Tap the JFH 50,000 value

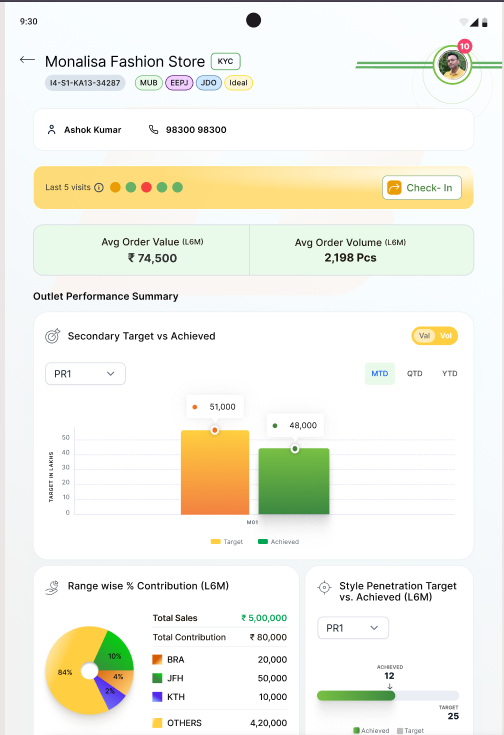click(x=272, y=678)
